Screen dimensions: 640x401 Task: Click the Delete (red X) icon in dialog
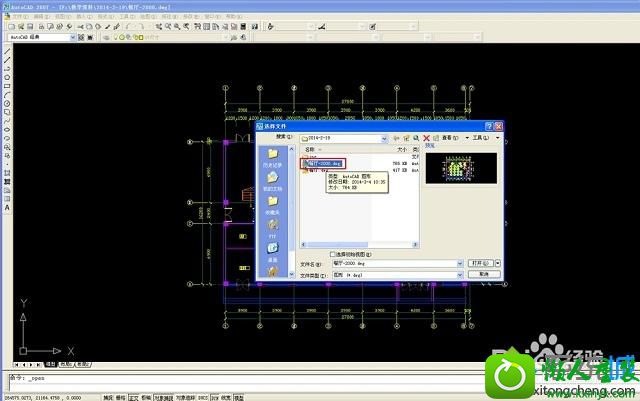(x=427, y=138)
